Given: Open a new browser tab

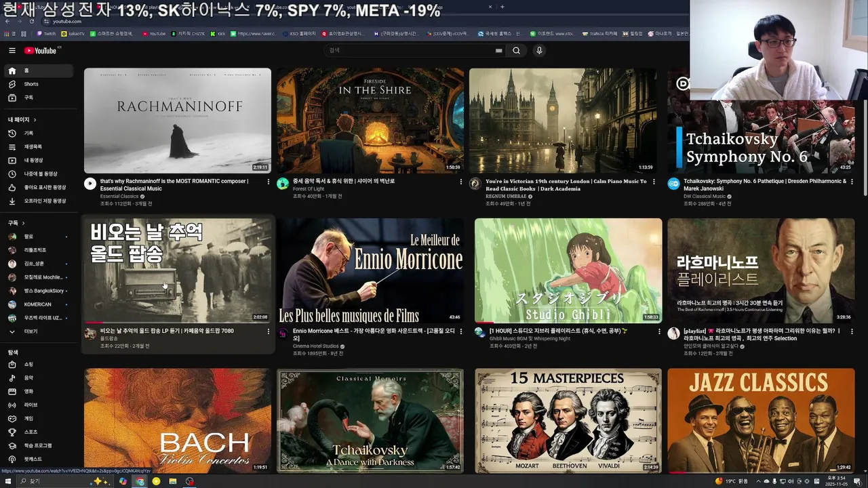Looking at the screenshot, I should point(502,7).
